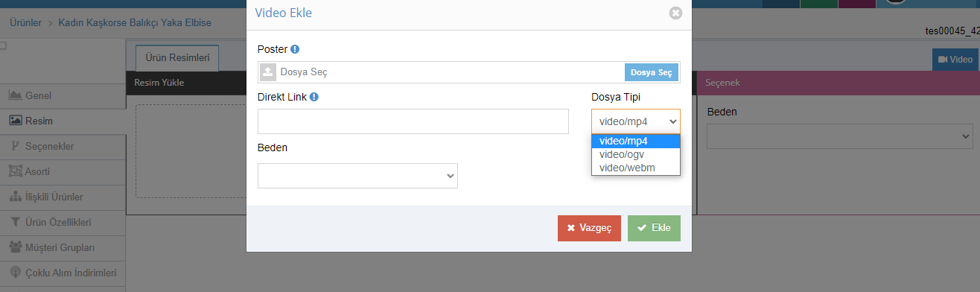This screenshot has width=980, height=292.
Task: Open Asorti in the sidebar
Action: point(63,171)
